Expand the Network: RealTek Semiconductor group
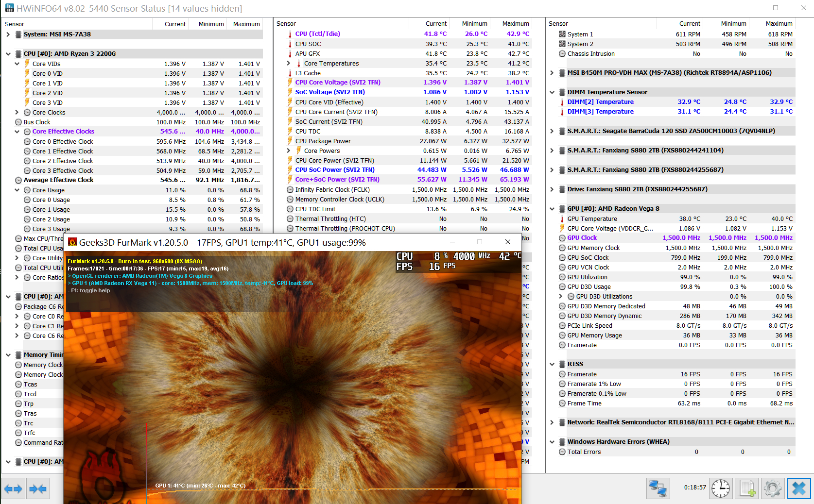Image resolution: width=814 pixels, height=504 pixels. pos(552,422)
